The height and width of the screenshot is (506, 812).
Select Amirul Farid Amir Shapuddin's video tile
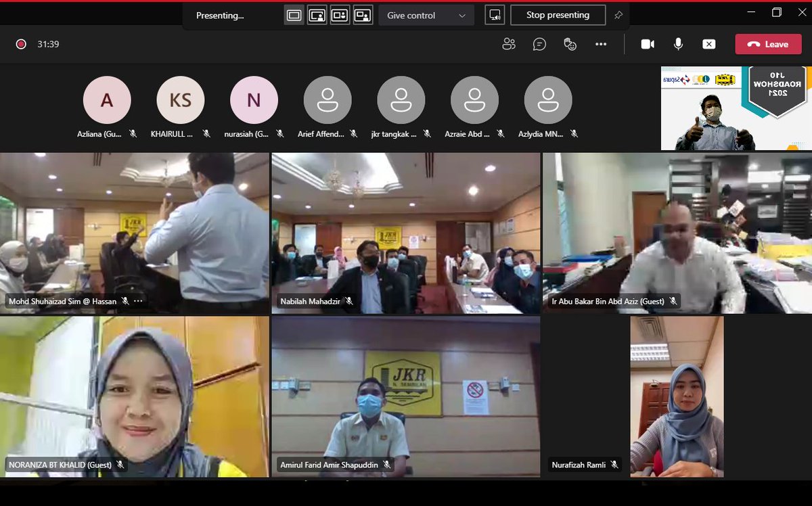click(406, 397)
